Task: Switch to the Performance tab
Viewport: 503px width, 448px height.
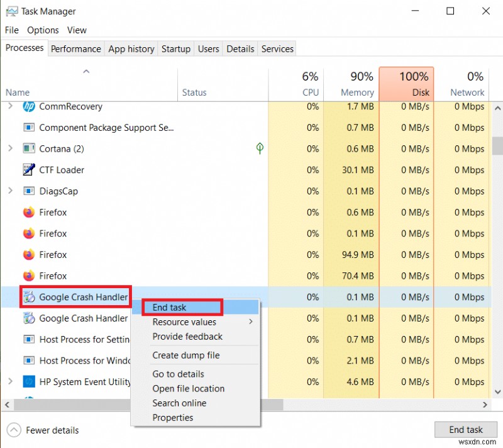Action: [x=75, y=48]
